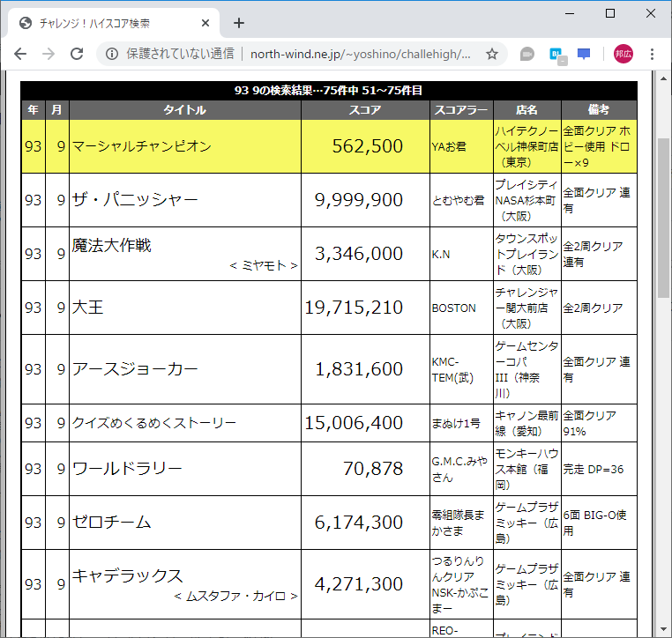This screenshot has height=638, width=672.
Task: Click the scrollbar up arrow
Action: [663, 78]
